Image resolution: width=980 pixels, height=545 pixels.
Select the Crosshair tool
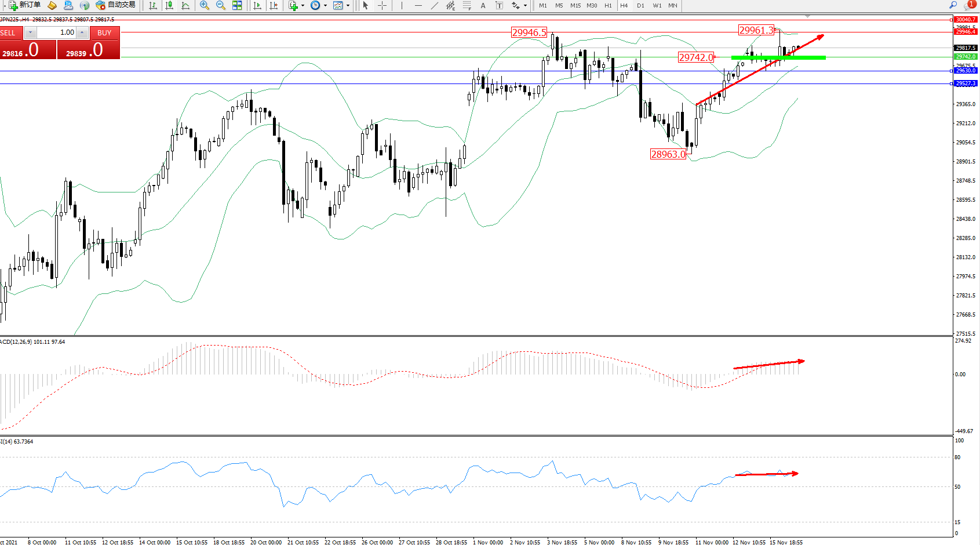tap(382, 5)
